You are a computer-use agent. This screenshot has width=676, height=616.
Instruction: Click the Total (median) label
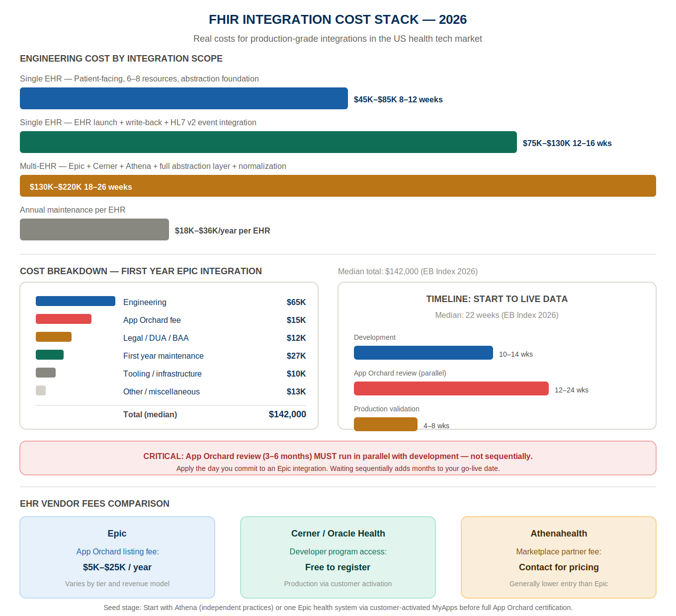point(150,414)
